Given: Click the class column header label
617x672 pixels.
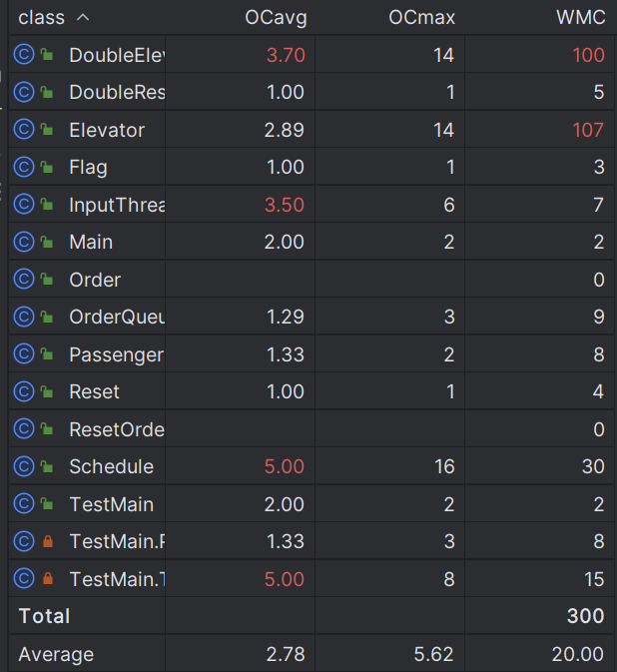Looking at the screenshot, I should [x=42, y=18].
